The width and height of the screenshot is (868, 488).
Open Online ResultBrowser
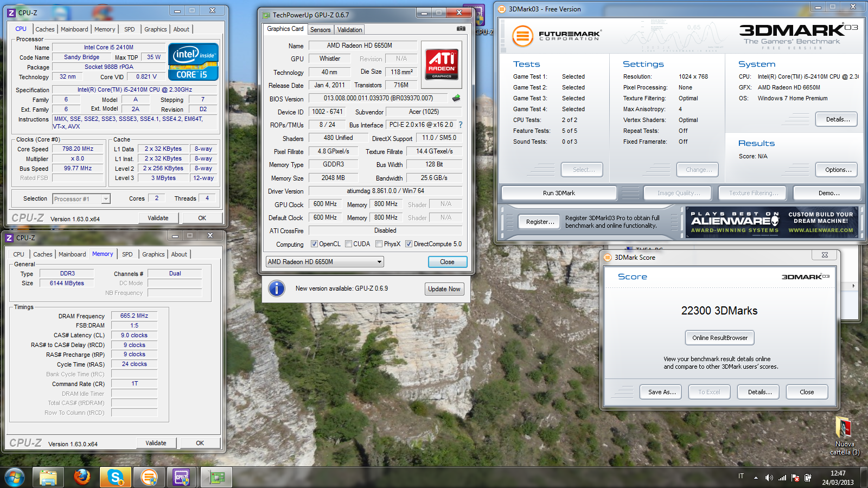[x=719, y=338]
